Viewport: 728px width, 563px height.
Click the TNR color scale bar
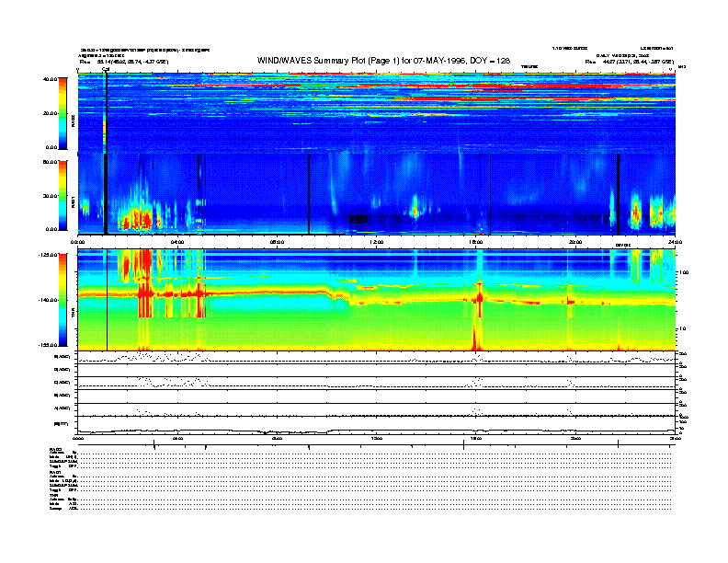[63, 300]
